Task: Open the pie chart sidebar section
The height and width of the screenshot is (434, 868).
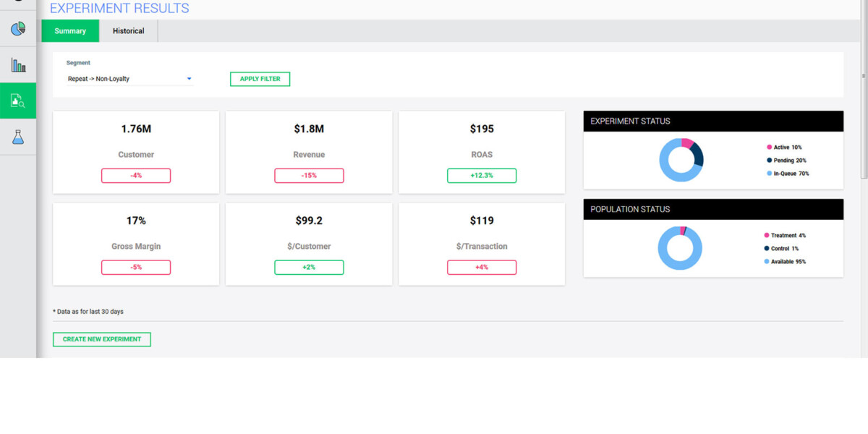Action: 18,29
